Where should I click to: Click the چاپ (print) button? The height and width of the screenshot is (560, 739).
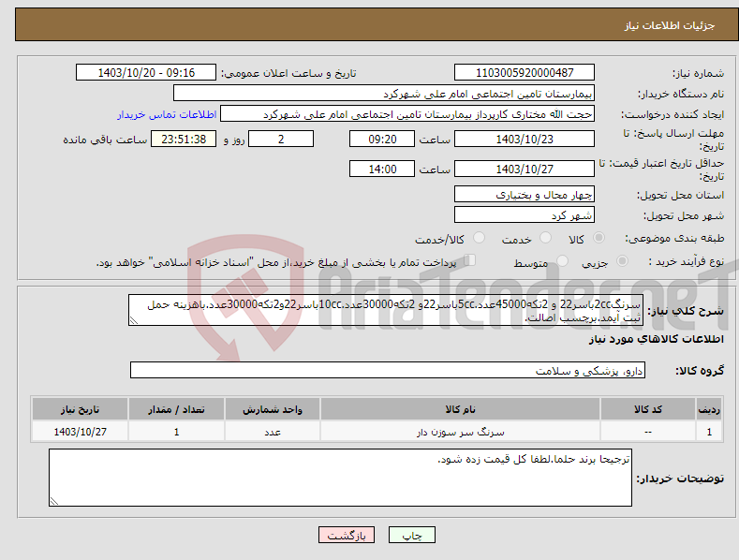coord(411,535)
